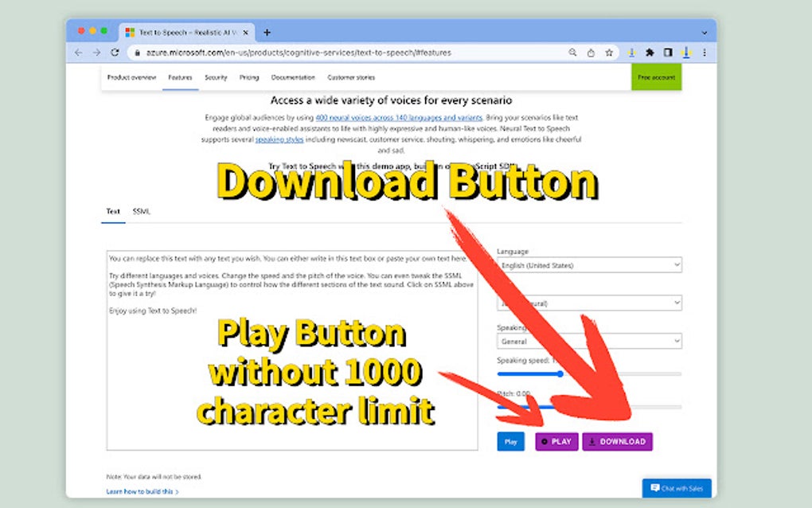
Task: Click the zoom magnifier icon in address bar
Action: 572,53
